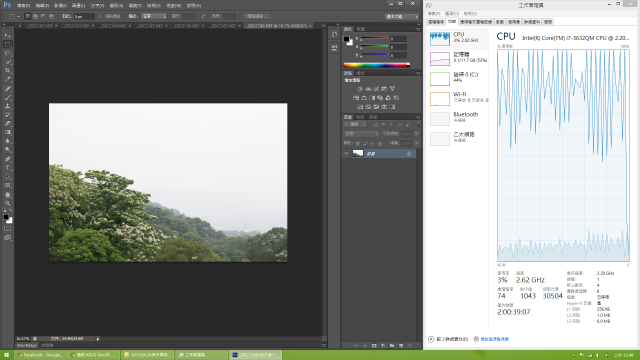Screen dimensions: 640x360
Task: Click the delete layer trash icon
Action: tap(410, 346)
